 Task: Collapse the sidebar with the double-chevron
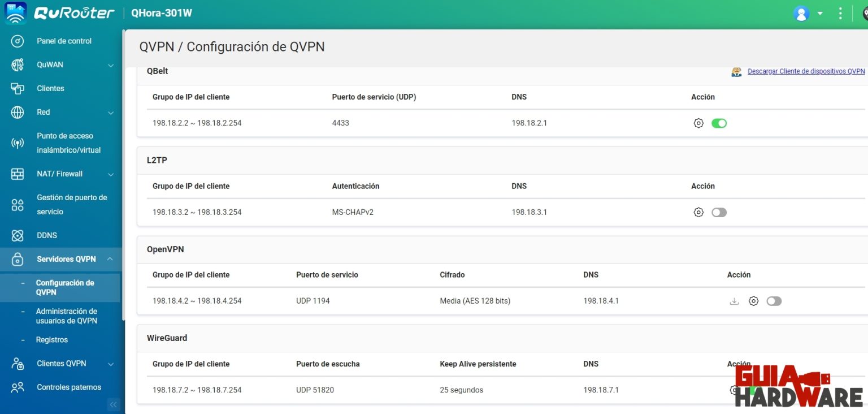(x=113, y=404)
